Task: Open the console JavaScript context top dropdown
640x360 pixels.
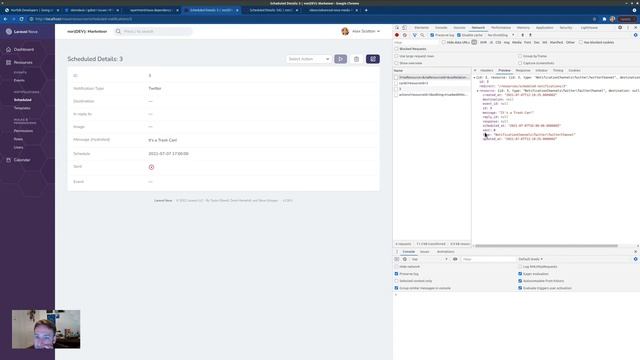Action: click(x=429, y=259)
